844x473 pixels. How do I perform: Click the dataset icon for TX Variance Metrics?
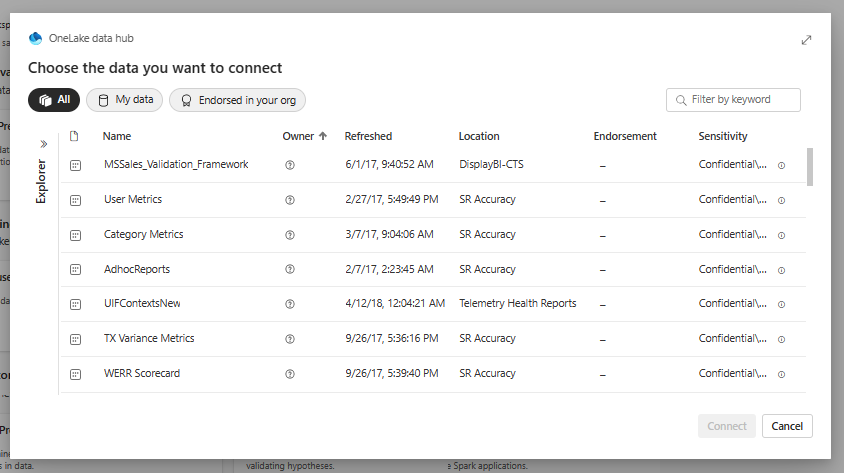point(75,339)
